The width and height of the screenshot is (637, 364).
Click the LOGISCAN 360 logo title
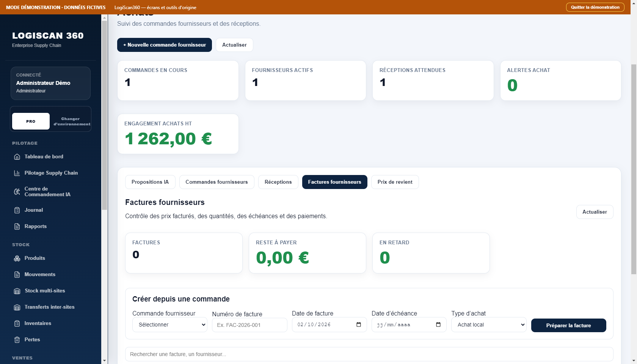tap(48, 36)
